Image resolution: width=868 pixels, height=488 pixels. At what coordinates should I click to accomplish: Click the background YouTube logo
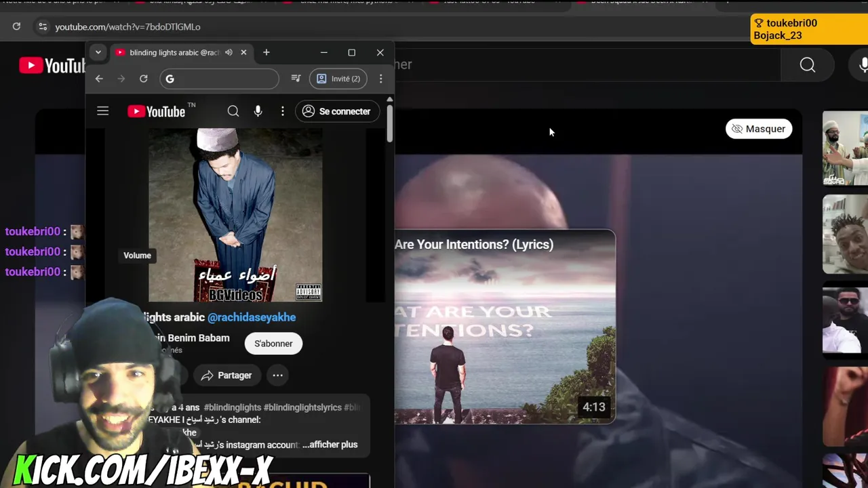(52, 65)
